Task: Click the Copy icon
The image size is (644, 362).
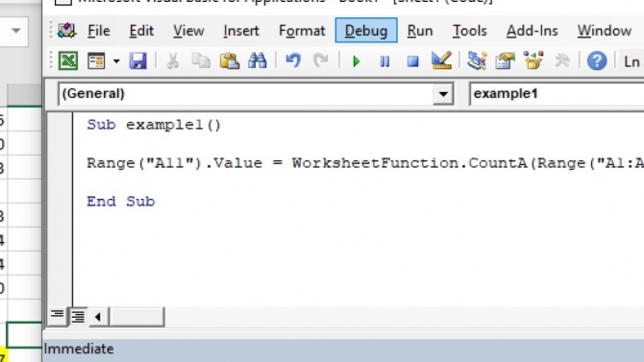Action: (x=201, y=61)
